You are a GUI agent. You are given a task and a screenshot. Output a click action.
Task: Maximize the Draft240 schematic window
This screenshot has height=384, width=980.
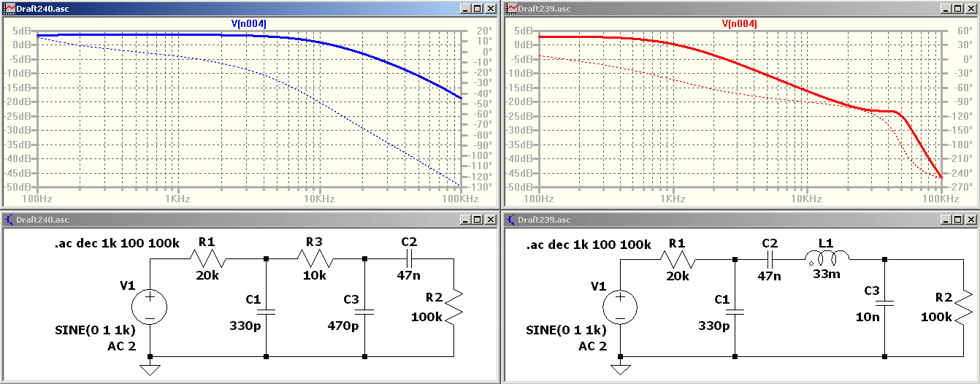pyautogui.click(x=478, y=219)
